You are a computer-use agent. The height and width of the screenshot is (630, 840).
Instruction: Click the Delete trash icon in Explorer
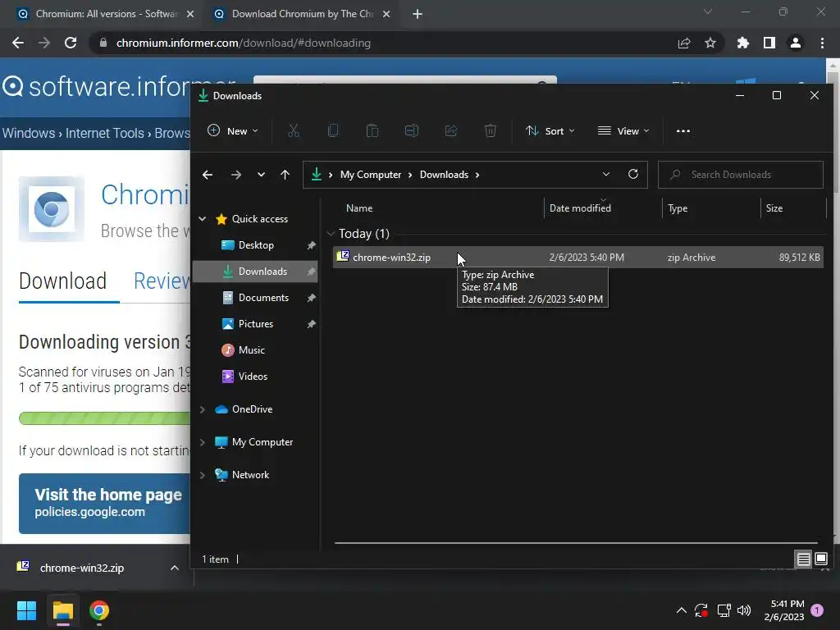tap(491, 130)
